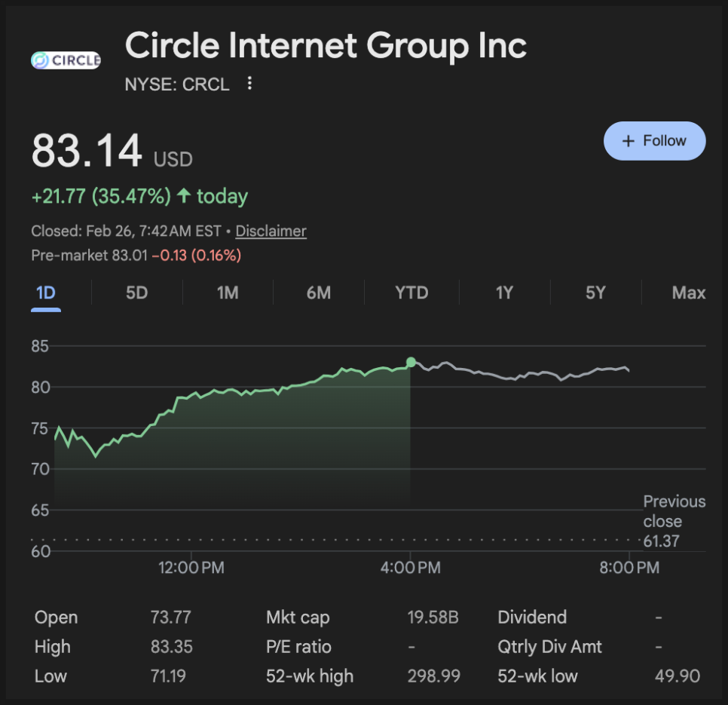Click the green closing price dot marker

[411, 363]
